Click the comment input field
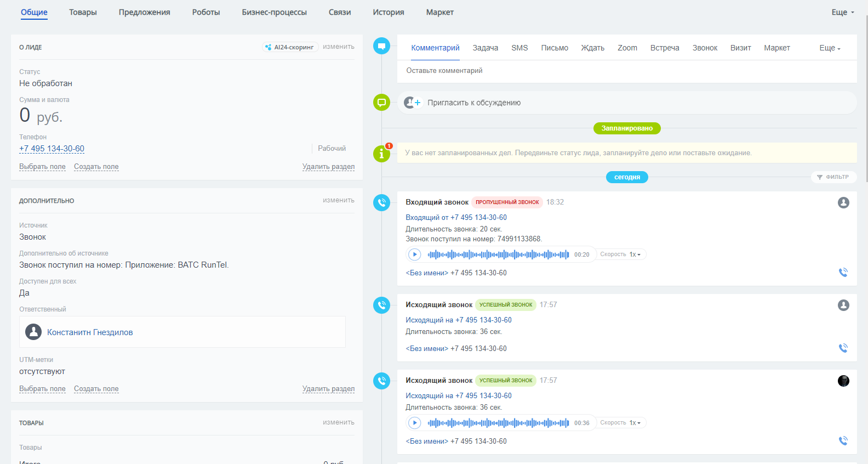Image resolution: width=868 pixels, height=464 pixels. click(x=627, y=71)
